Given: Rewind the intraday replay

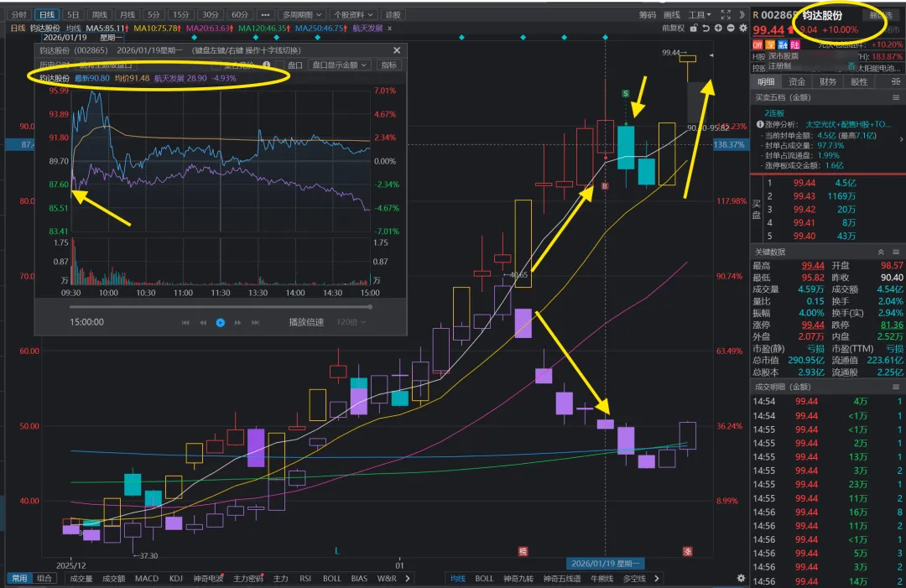Looking at the screenshot, I should (203, 322).
